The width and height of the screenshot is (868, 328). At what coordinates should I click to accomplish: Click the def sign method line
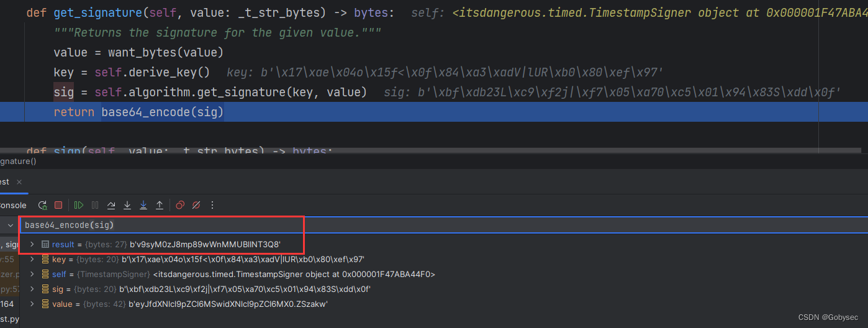point(180,150)
